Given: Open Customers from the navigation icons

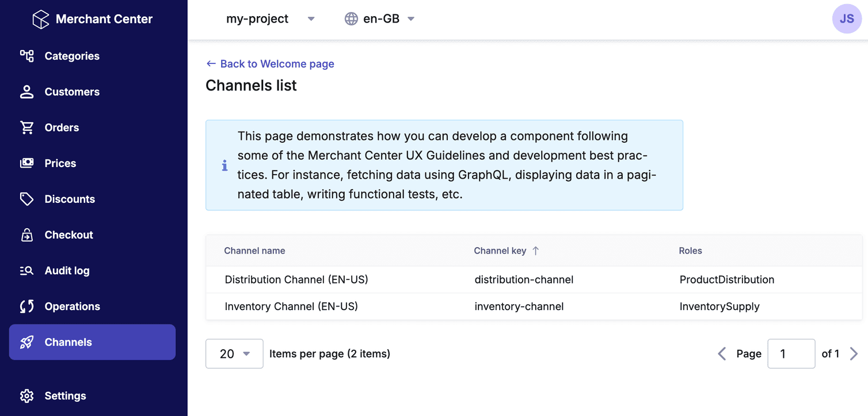Looking at the screenshot, I should 26,92.
